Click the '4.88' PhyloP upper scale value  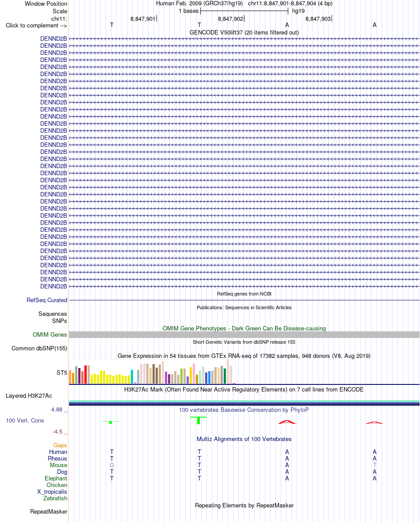click(x=57, y=410)
